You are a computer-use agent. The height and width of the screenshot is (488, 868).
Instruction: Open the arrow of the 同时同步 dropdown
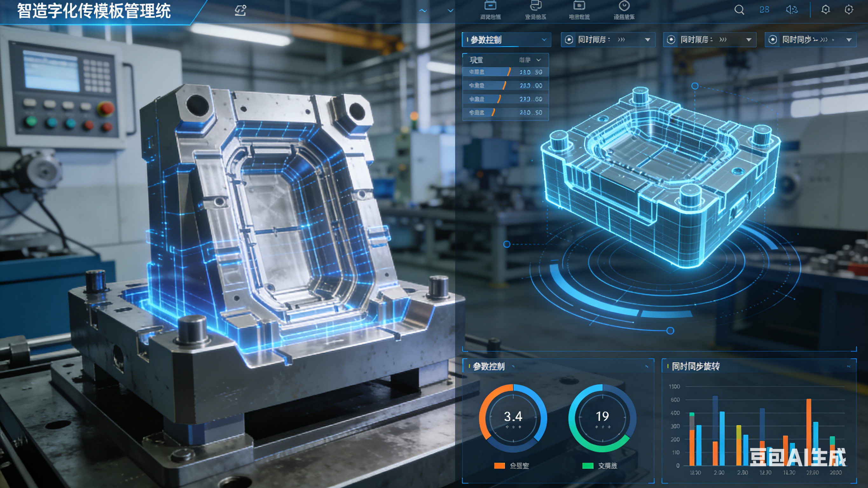click(849, 40)
